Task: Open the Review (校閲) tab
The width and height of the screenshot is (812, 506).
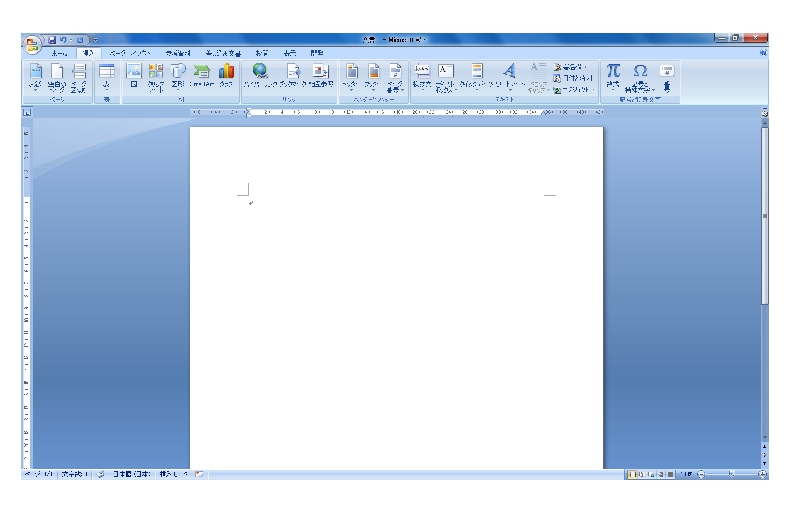Action: pos(262,53)
